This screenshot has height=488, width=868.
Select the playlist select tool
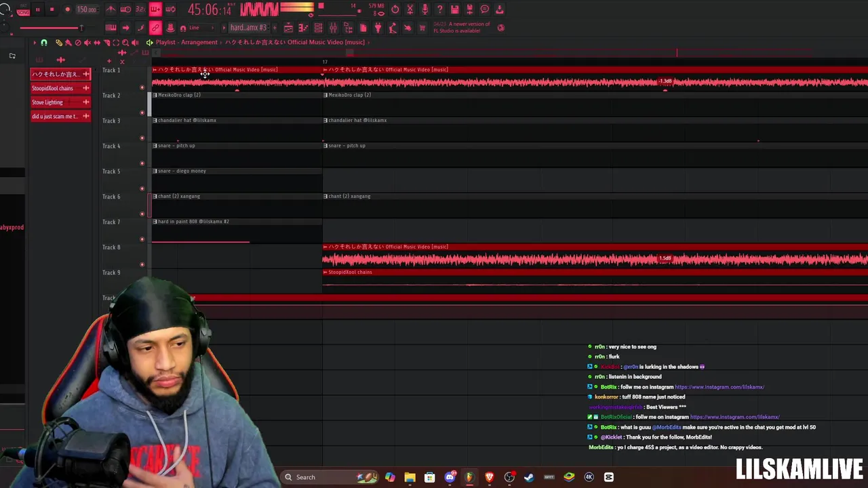click(116, 42)
